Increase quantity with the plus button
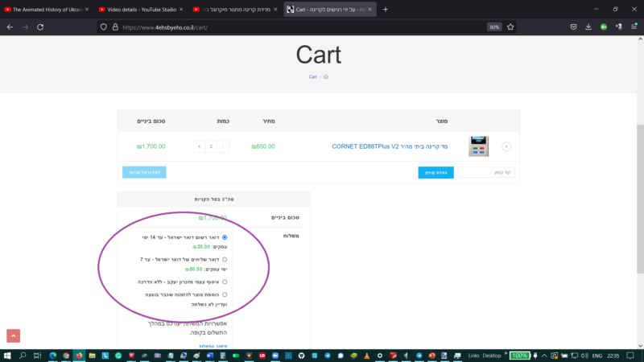 tap(199, 146)
